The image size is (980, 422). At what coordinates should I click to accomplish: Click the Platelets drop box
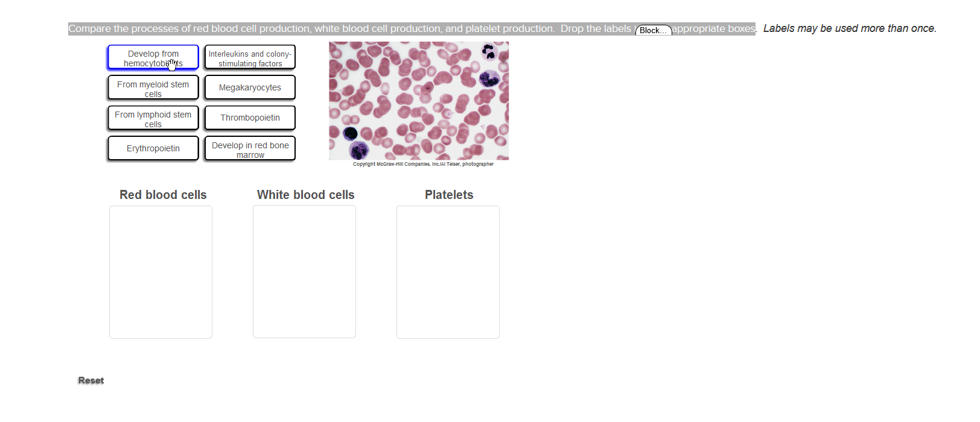(448, 271)
